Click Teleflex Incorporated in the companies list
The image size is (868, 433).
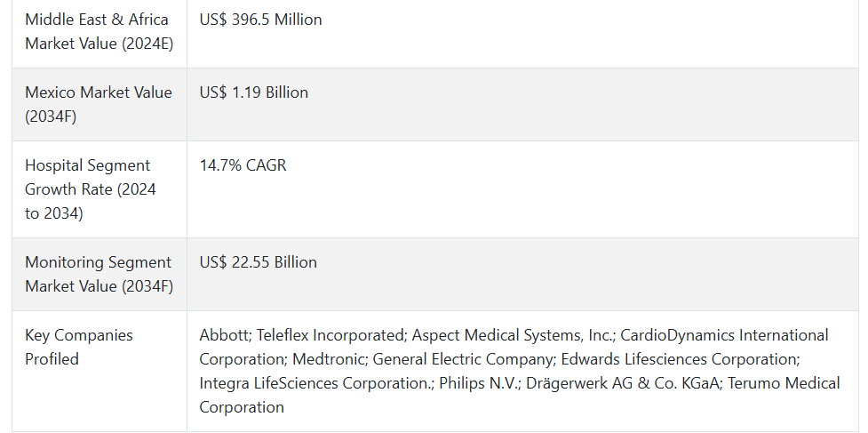click(330, 335)
